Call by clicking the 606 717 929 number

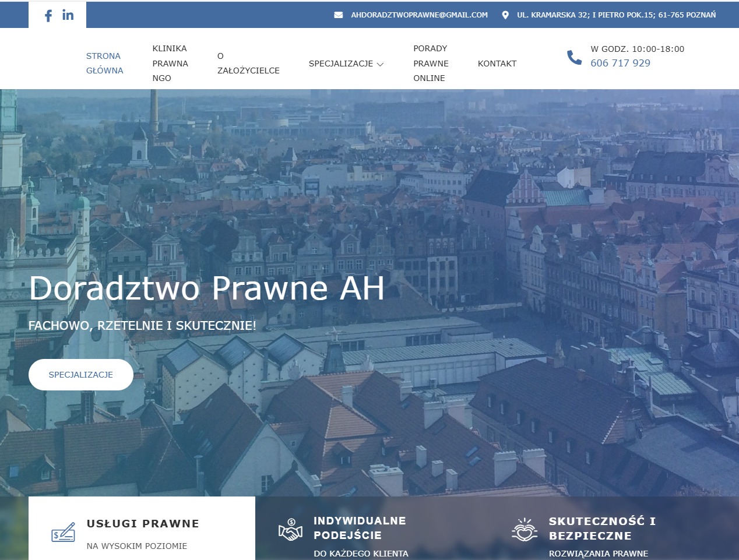pos(620,63)
